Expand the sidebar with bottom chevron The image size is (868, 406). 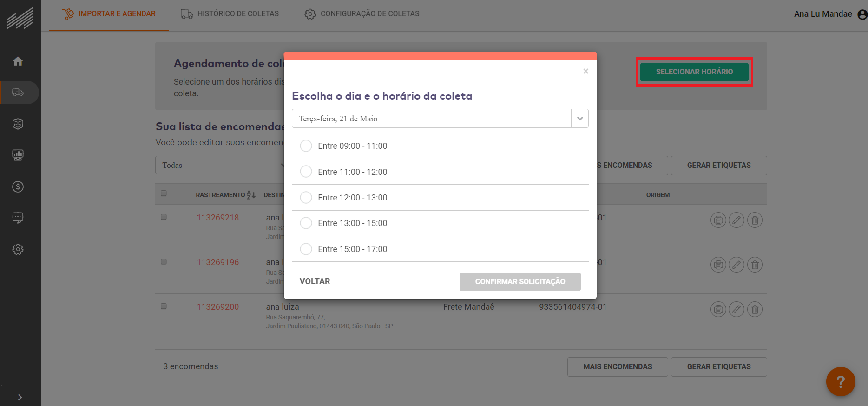click(20, 397)
